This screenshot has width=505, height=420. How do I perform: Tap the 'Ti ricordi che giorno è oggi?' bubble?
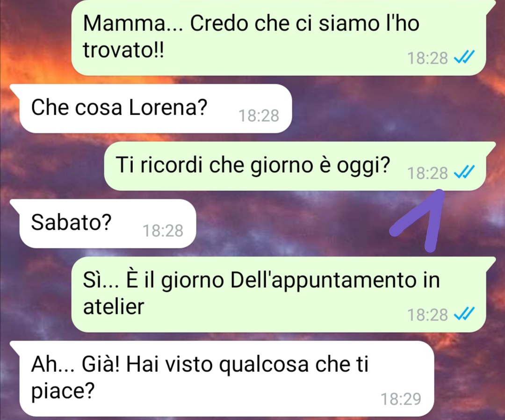pos(299,166)
